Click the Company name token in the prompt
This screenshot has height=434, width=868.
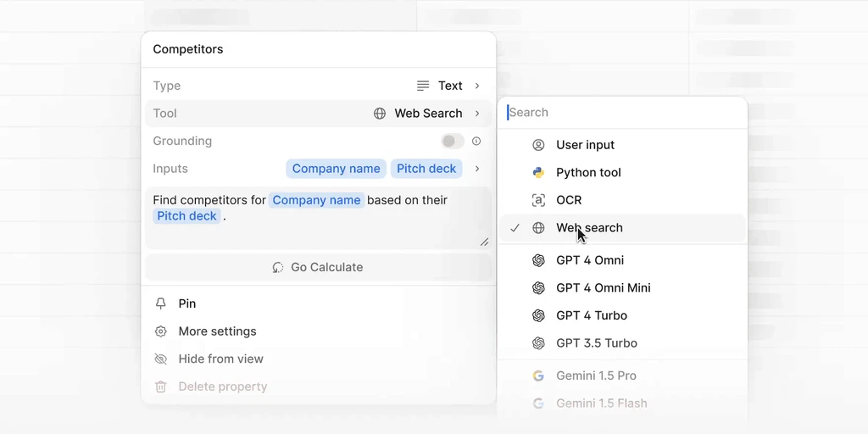(x=316, y=200)
